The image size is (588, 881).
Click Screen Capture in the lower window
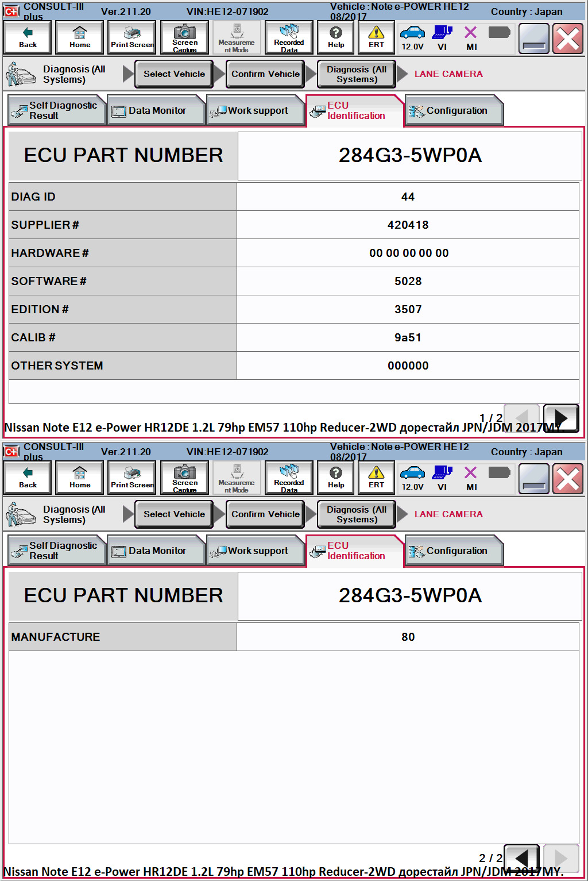(184, 478)
